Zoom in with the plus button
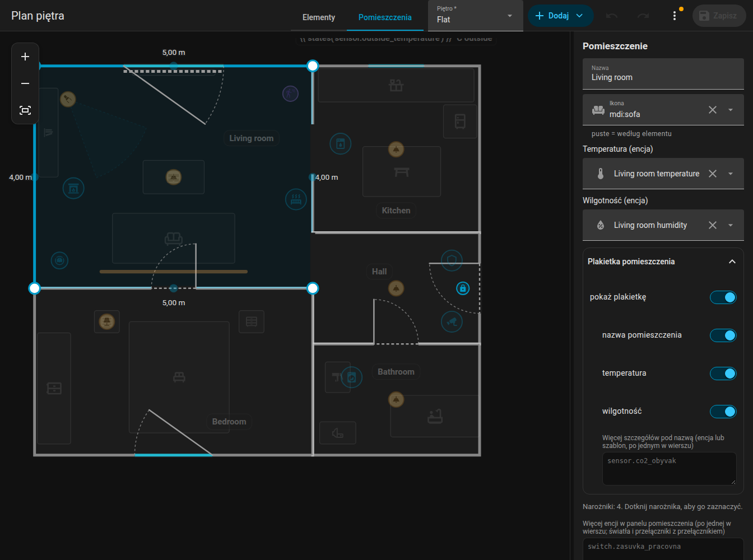The image size is (753, 560). 25,57
